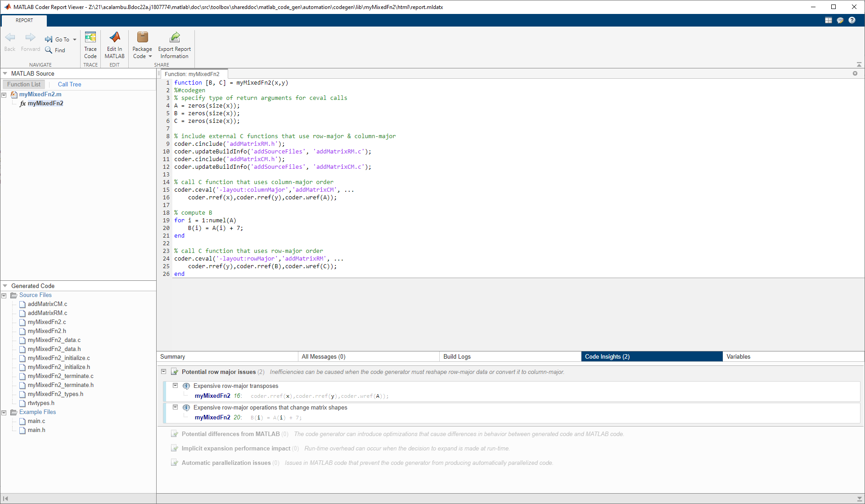Open the Build Logs tab
865x504 pixels.
457,356
